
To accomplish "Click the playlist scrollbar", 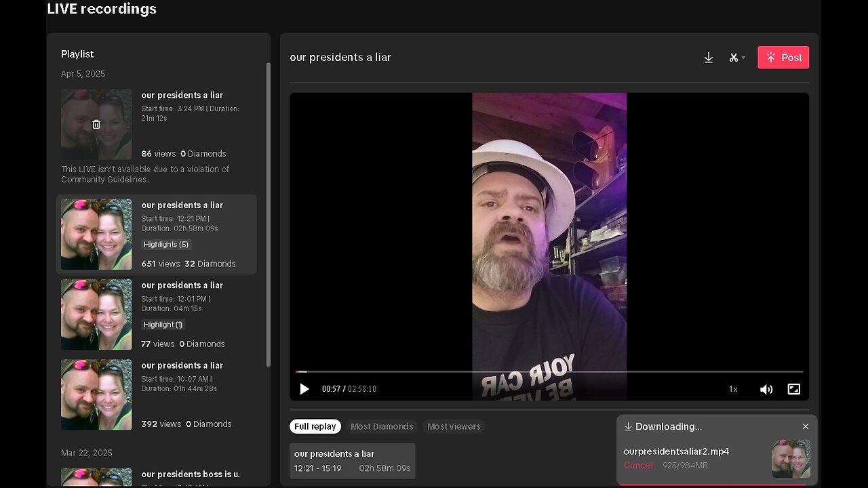I will click(268, 214).
